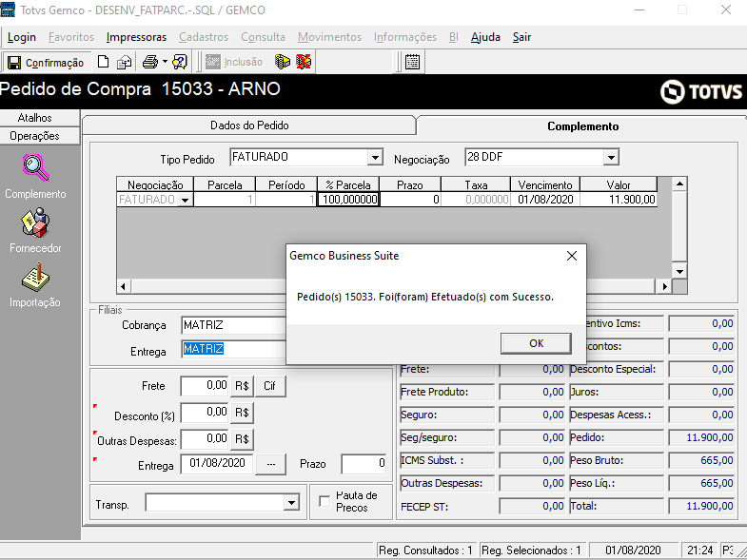Viewport: 747px width, 560px height.
Task: Click the Cif button
Action: [x=269, y=386]
